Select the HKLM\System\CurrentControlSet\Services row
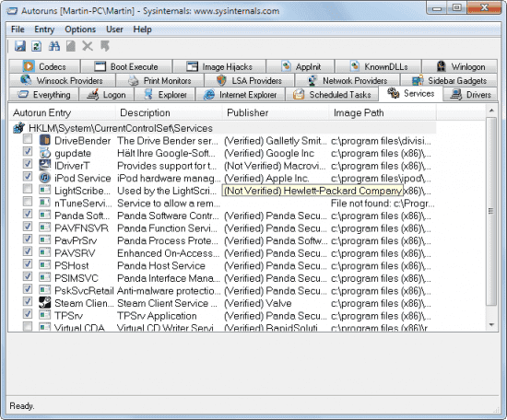Image resolution: width=507 pixels, height=420 pixels. point(223,128)
